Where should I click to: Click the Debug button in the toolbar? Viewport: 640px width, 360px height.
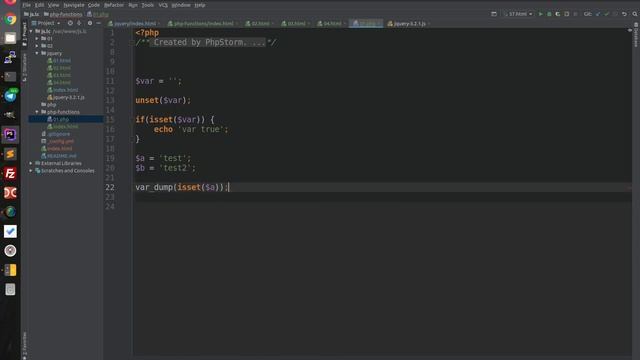[x=549, y=14]
